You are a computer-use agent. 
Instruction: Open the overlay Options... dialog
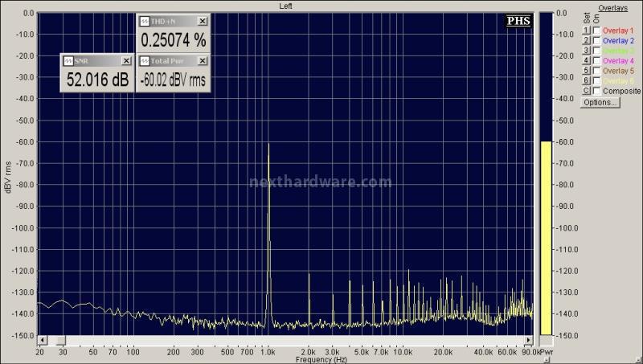[600, 103]
